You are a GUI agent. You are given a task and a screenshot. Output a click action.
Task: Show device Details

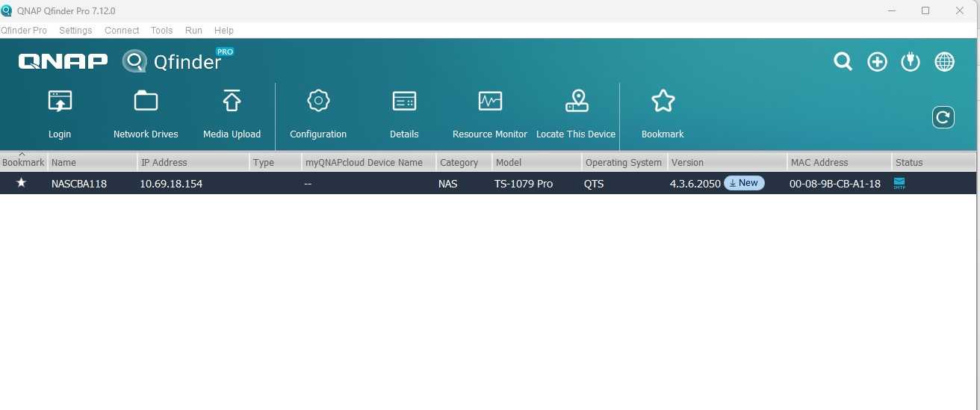click(404, 101)
